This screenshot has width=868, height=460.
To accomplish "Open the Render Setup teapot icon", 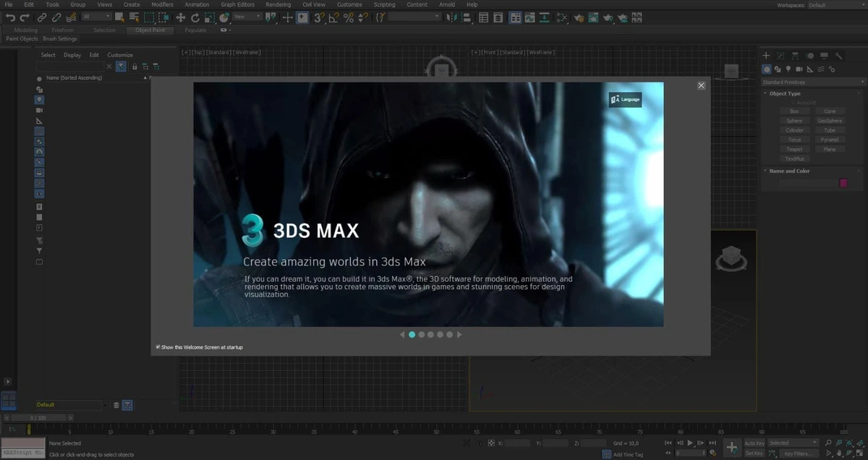I will point(579,17).
